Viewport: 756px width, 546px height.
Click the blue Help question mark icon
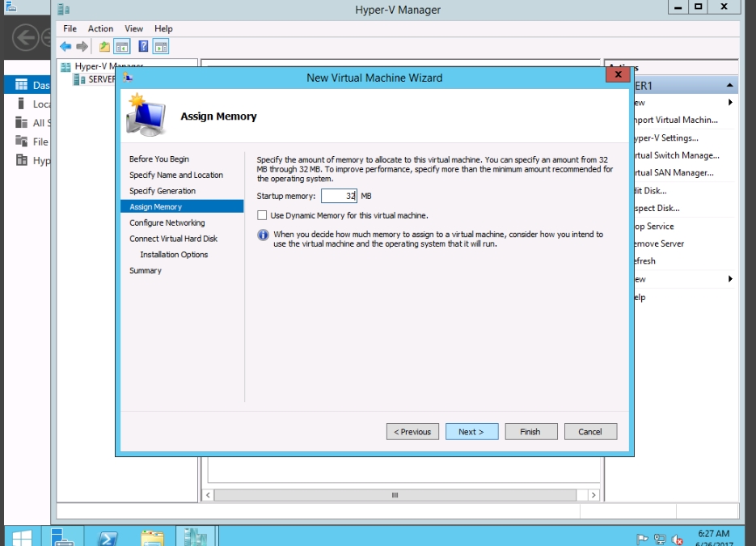[x=143, y=47]
